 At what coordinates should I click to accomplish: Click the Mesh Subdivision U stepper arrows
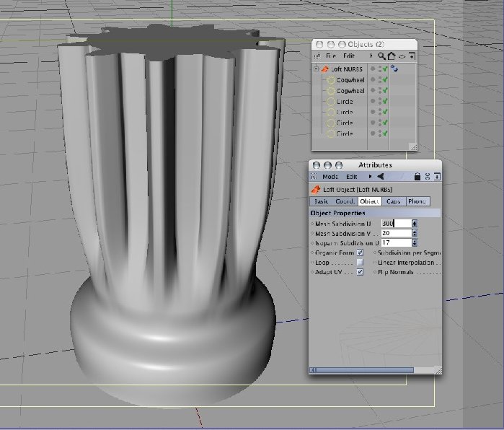pyautogui.click(x=415, y=223)
